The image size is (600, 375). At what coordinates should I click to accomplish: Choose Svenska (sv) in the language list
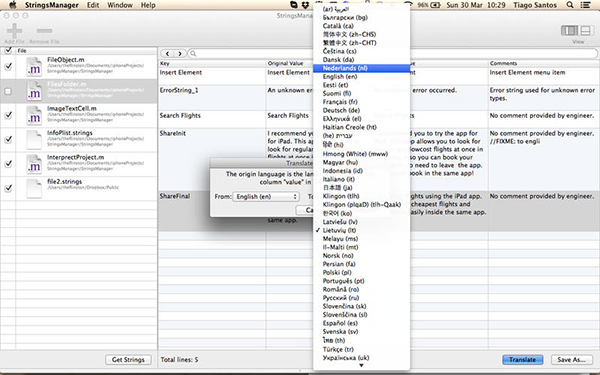[361, 331]
